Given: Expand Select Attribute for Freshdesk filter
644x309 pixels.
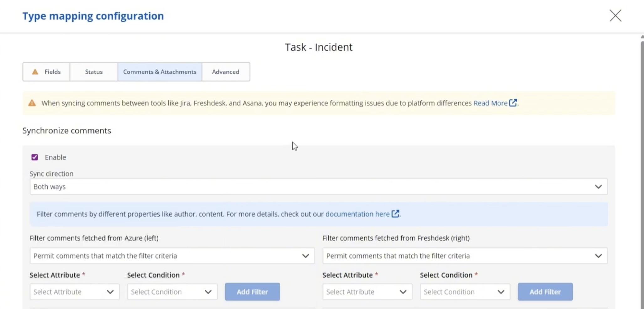Looking at the screenshot, I should pyautogui.click(x=367, y=292).
